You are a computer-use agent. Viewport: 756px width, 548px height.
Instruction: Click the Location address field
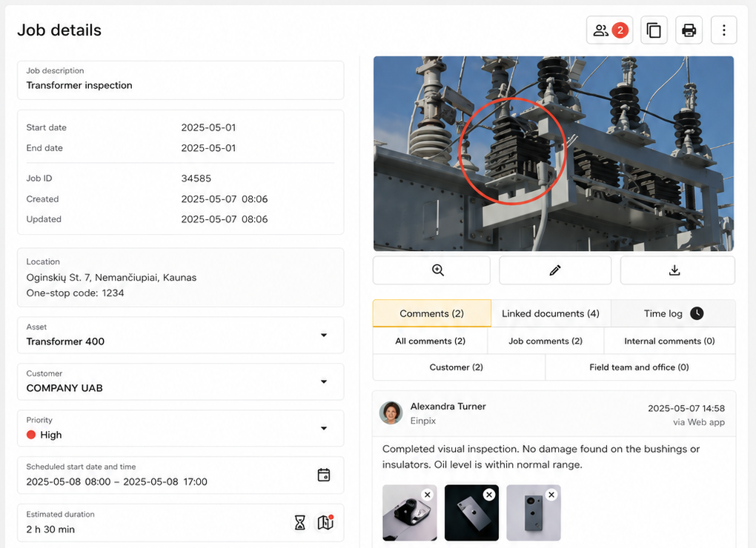pyautogui.click(x=181, y=278)
